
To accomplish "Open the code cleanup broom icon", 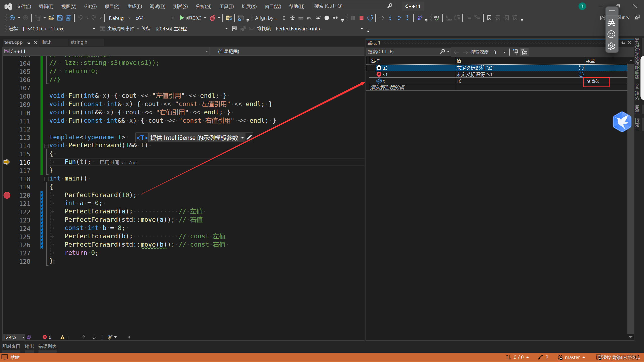I will click(110, 337).
